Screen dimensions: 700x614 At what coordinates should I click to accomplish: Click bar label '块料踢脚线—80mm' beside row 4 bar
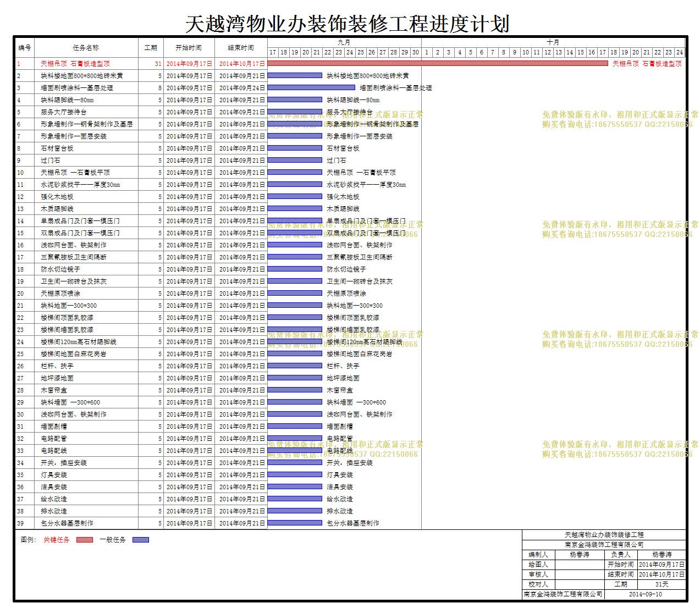pos(353,100)
